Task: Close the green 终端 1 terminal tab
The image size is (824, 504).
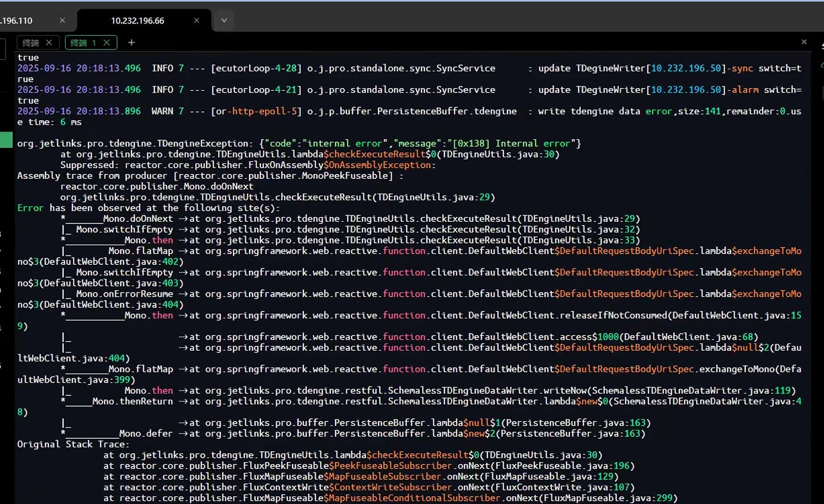Action: [107, 42]
